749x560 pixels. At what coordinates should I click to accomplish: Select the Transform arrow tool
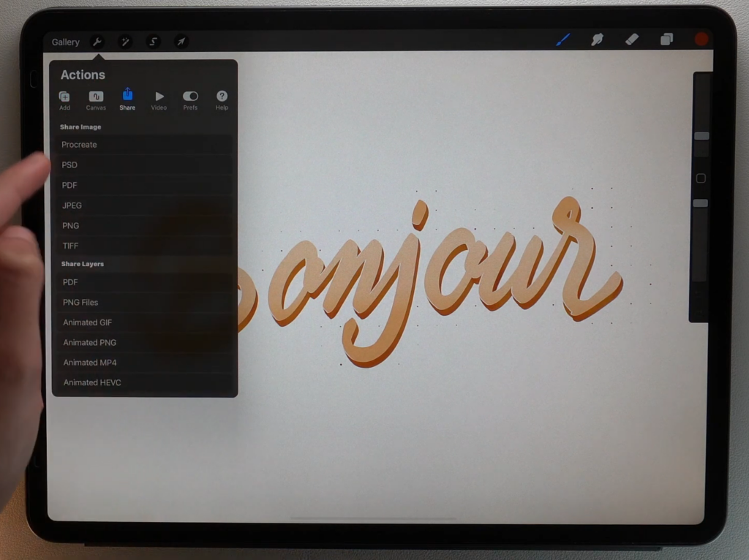tap(181, 42)
